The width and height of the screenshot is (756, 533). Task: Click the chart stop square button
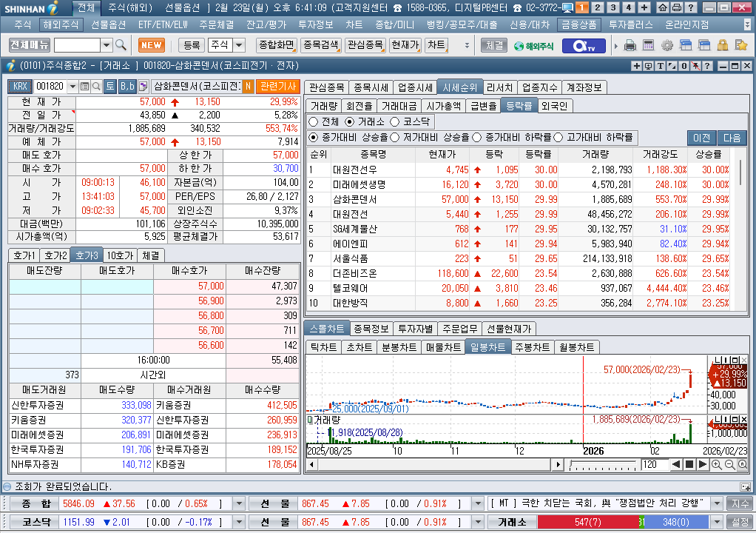click(689, 464)
